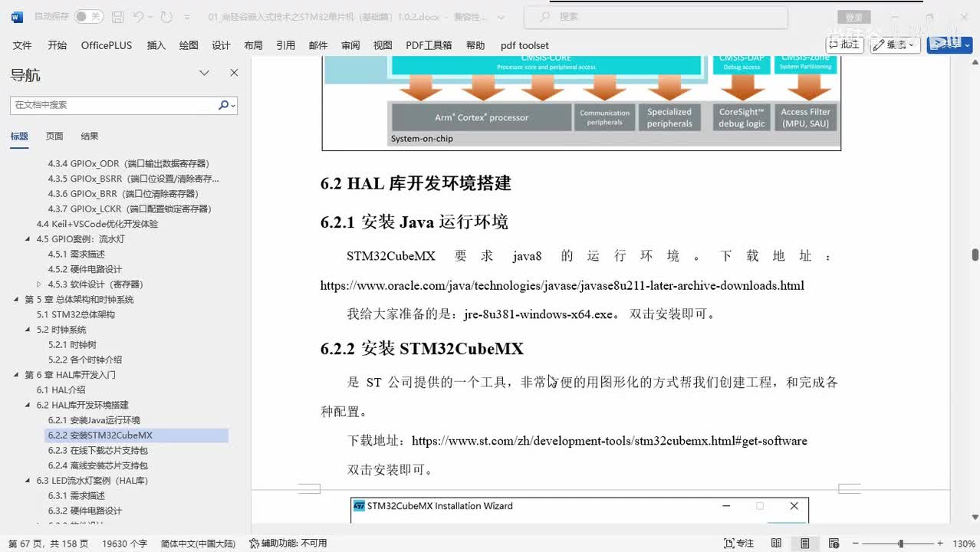
Task: Click the 批注 comments button
Action: click(x=844, y=44)
